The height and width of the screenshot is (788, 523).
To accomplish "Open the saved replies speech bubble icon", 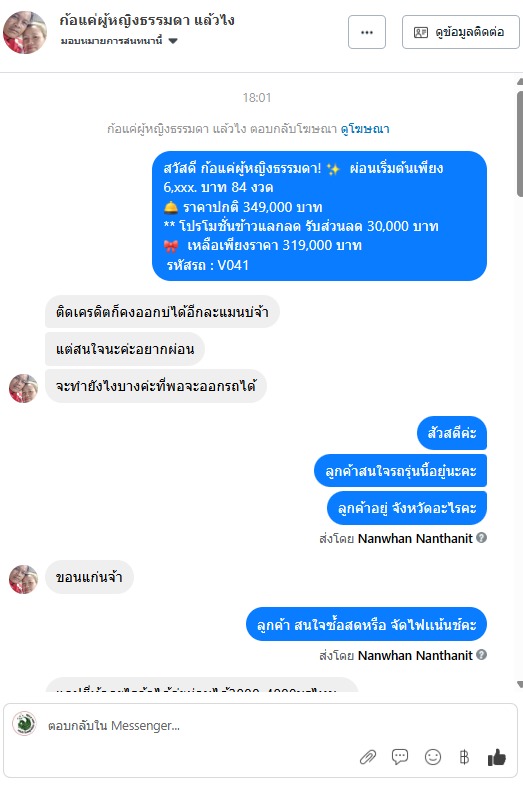I will click(400, 756).
